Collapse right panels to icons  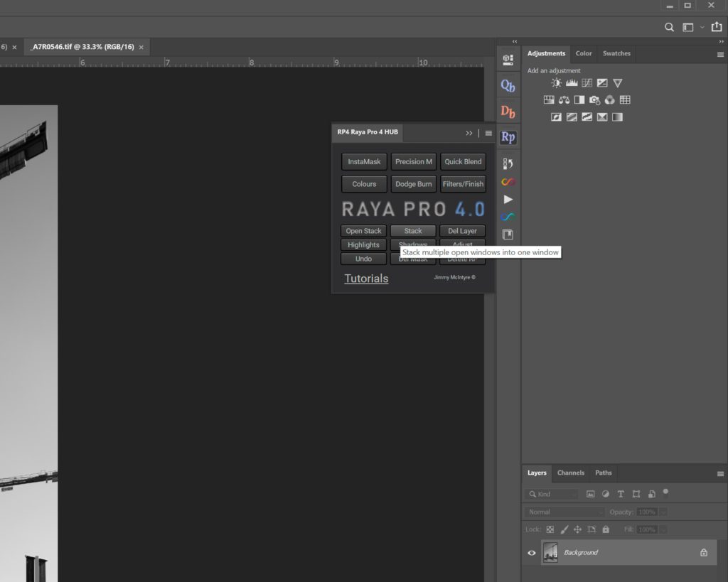point(721,41)
